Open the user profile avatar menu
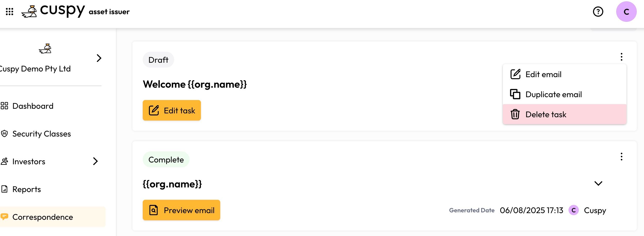The width and height of the screenshot is (644, 236). pyautogui.click(x=626, y=12)
